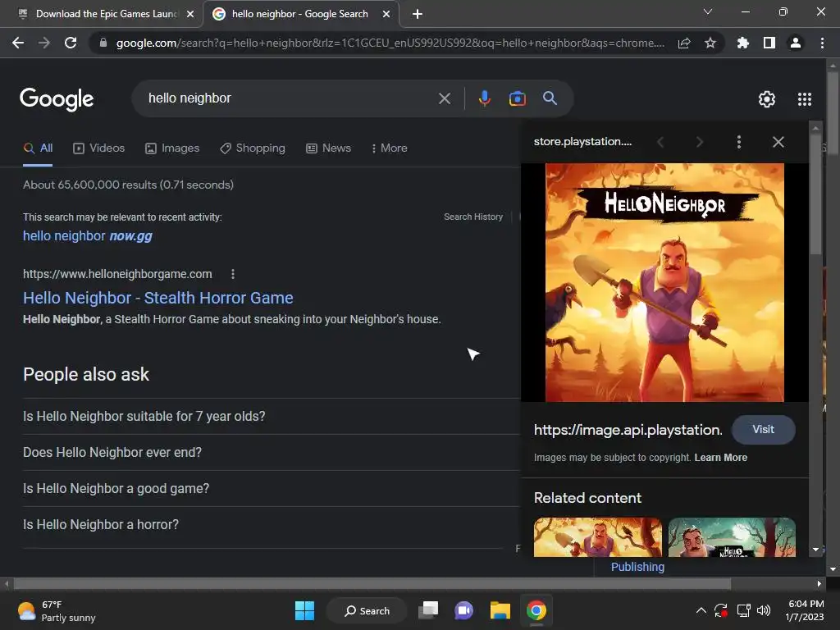Click the image panel vertical scrollbar
Image resolution: width=840 pixels, height=630 pixels.
tap(815, 195)
